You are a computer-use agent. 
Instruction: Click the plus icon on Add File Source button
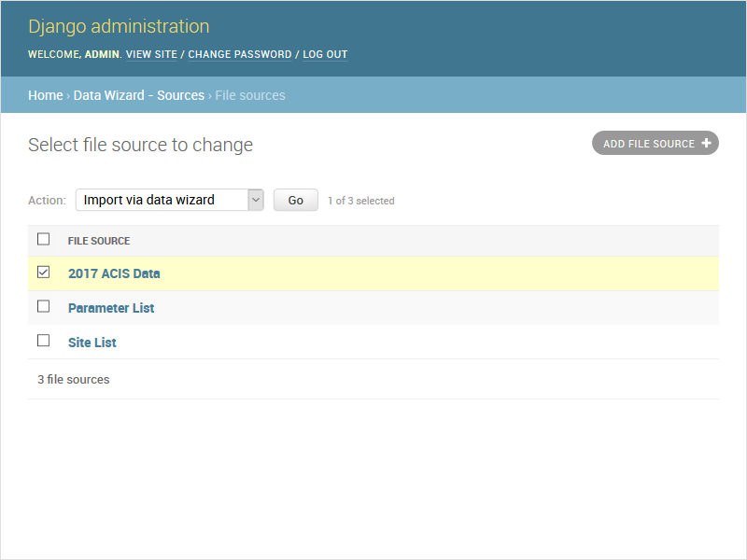(708, 143)
